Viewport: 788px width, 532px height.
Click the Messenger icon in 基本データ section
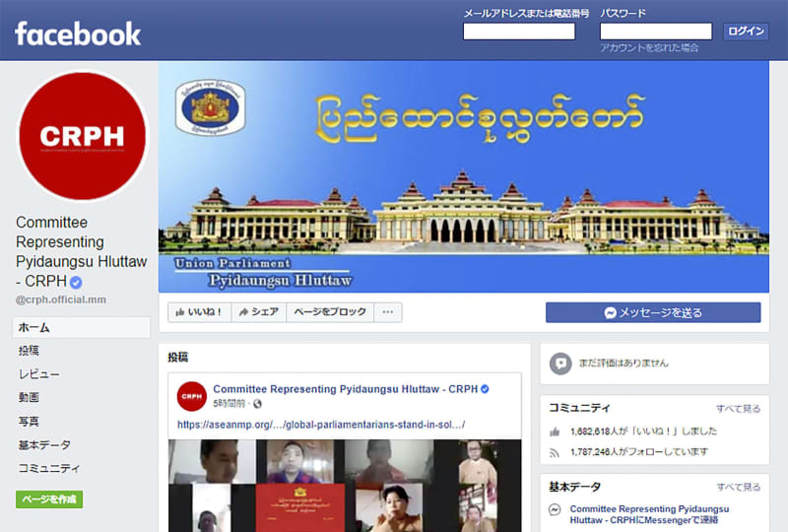[x=555, y=509]
